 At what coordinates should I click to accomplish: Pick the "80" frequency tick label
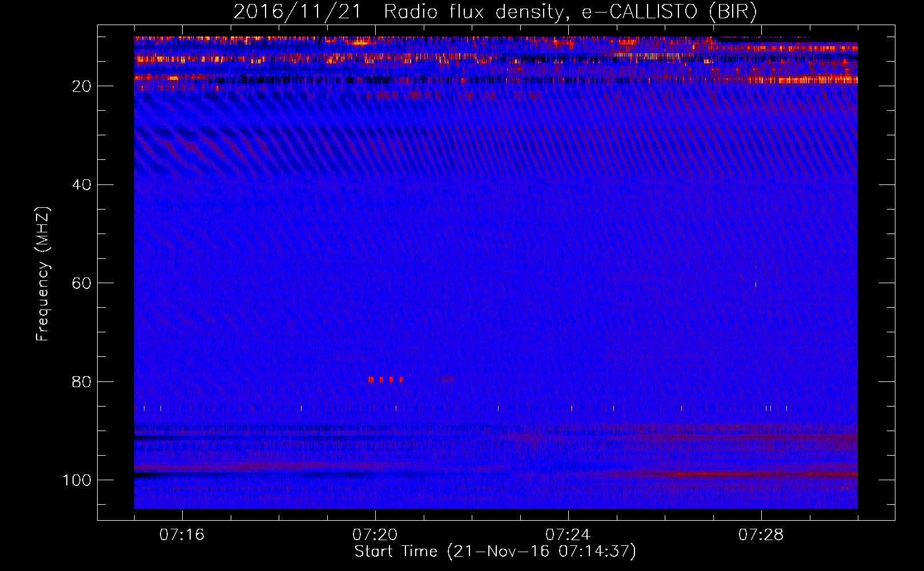point(82,381)
